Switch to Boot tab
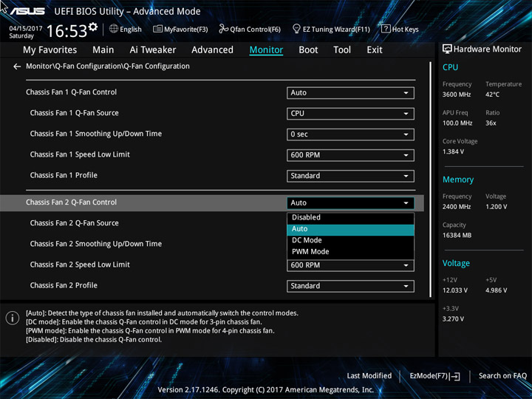 pos(308,50)
